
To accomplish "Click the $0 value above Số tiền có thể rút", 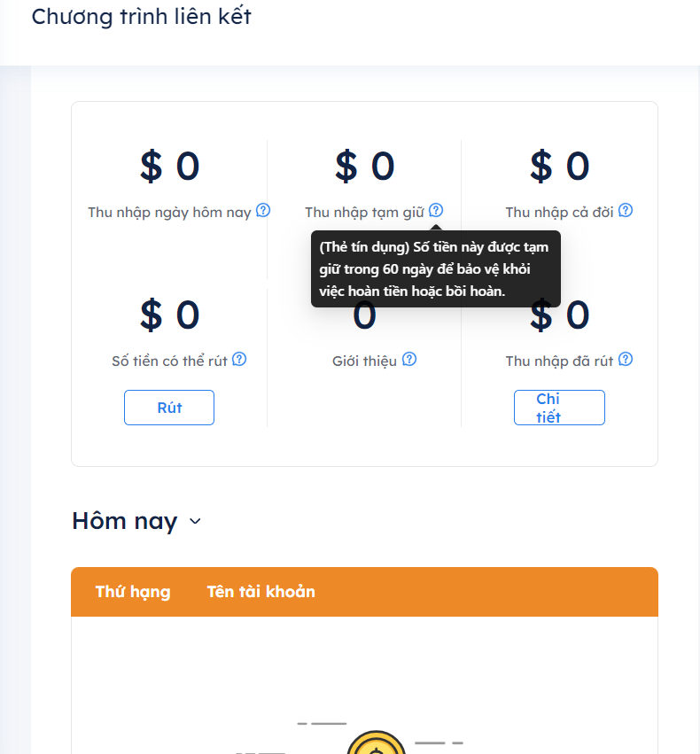I will pyautogui.click(x=170, y=315).
